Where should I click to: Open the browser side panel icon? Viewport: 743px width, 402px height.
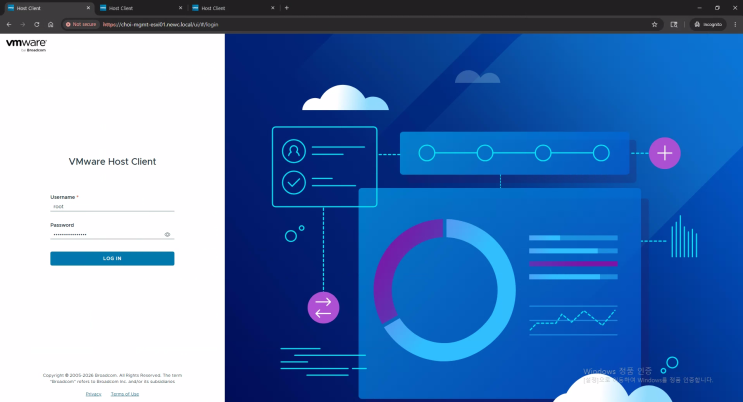point(674,24)
